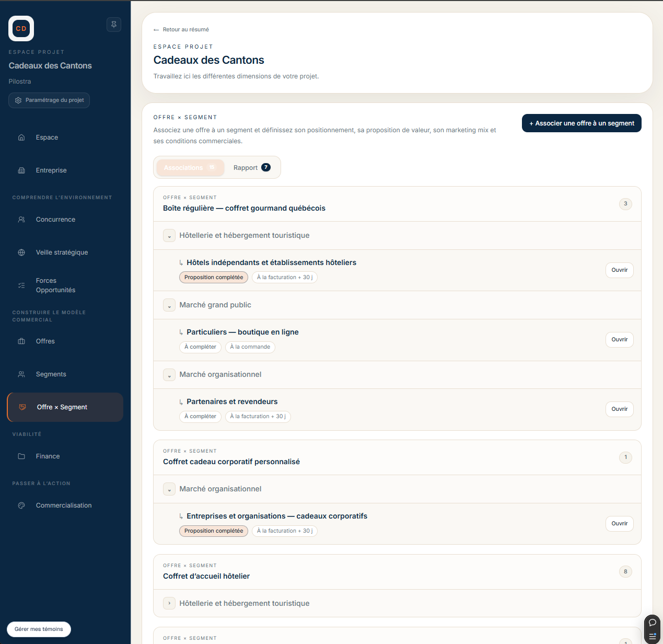663x644 pixels.
Task: Open Finance section
Action: [x=48, y=456]
